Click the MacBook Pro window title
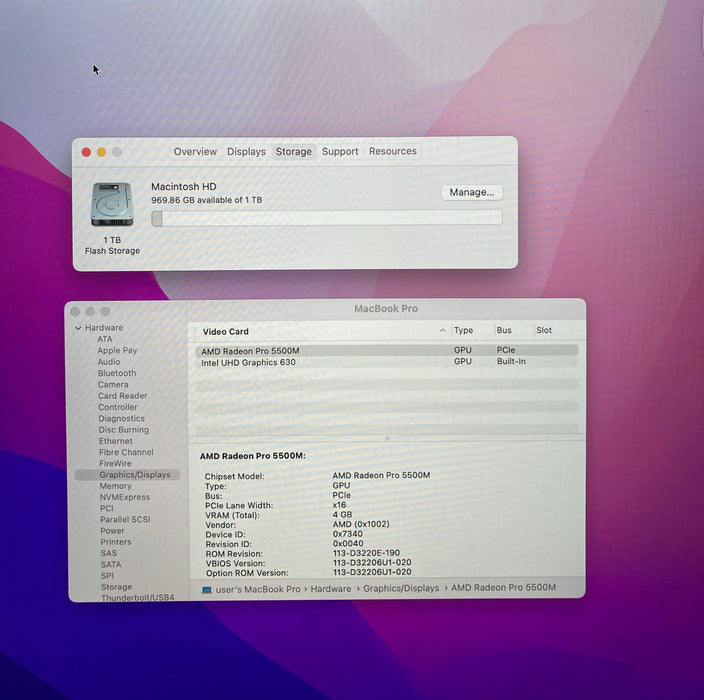This screenshot has height=700, width=704. point(386,308)
